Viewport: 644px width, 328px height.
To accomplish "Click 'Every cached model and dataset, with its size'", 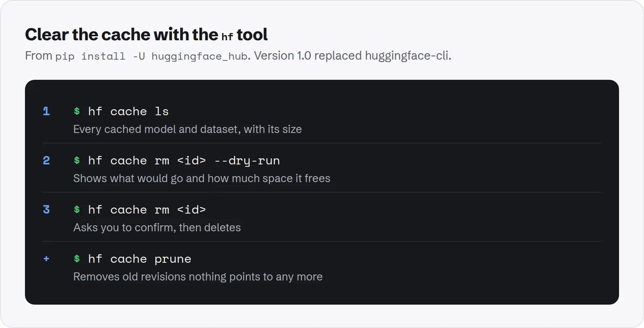I will 188,129.
